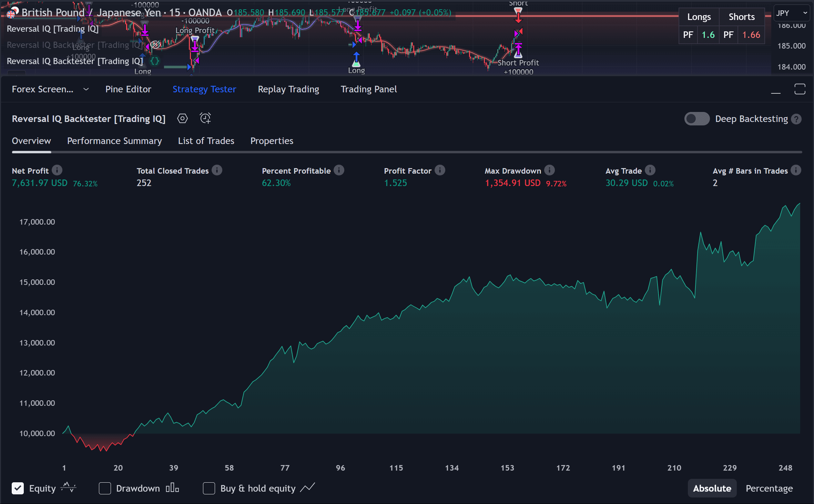Select Absolute display mode
The height and width of the screenshot is (504, 814).
point(712,488)
